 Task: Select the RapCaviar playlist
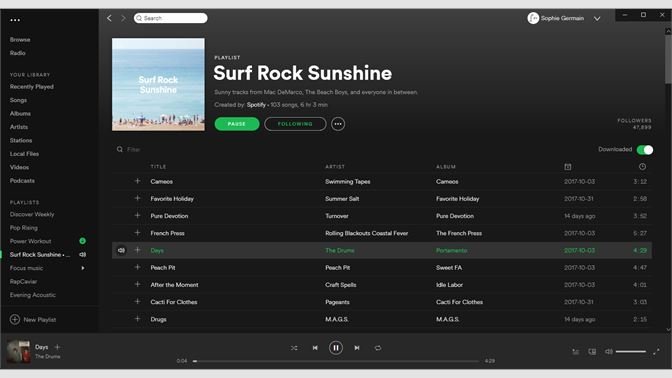point(23,282)
